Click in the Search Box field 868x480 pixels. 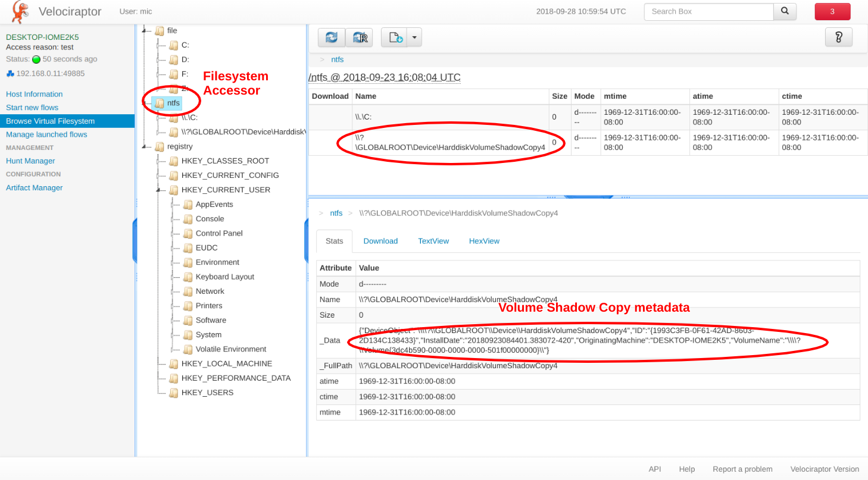pyautogui.click(x=708, y=11)
